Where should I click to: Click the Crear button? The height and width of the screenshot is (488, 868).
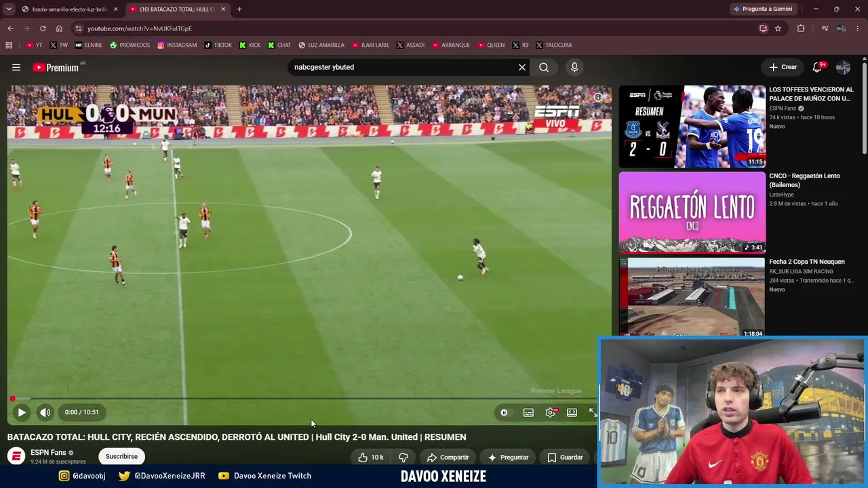click(783, 67)
